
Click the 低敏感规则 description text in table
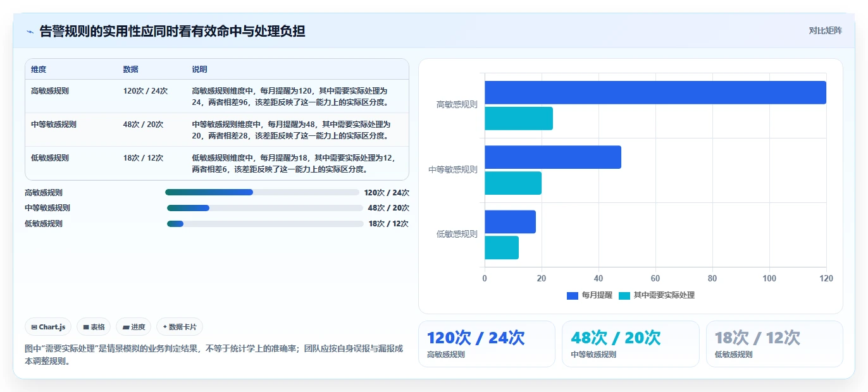tap(294, 164)
